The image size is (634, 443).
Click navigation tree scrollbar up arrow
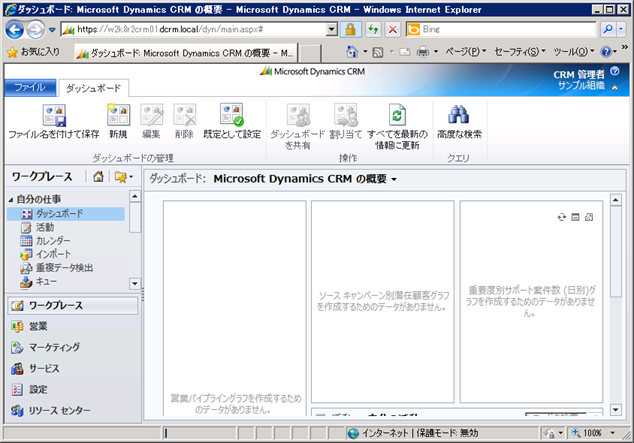135,196
